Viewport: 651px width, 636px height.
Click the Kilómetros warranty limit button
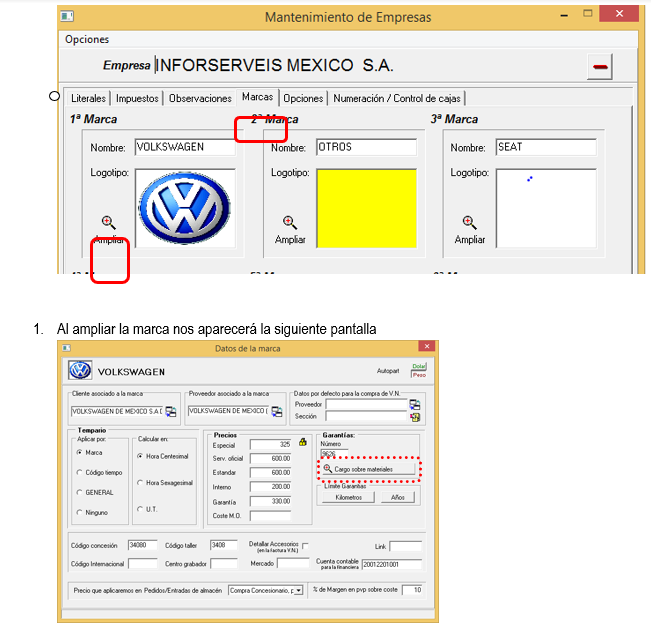(349, 497)
